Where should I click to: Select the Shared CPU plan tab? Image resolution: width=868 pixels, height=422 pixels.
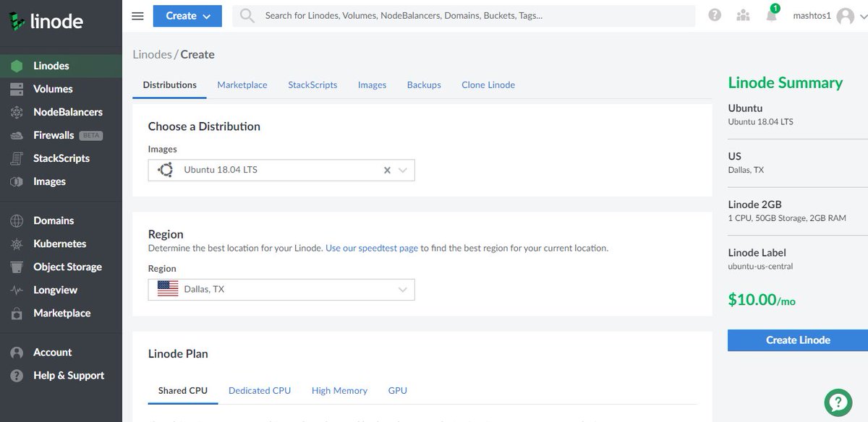point(183,390)
